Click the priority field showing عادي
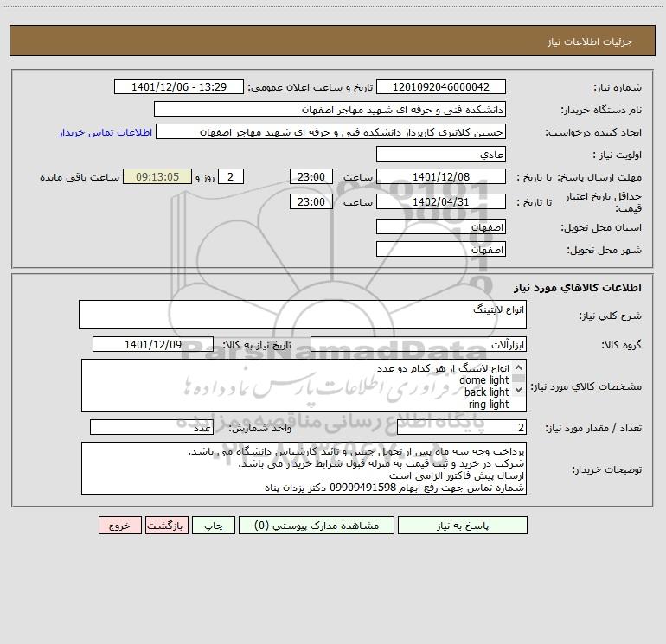 (441, 154)
